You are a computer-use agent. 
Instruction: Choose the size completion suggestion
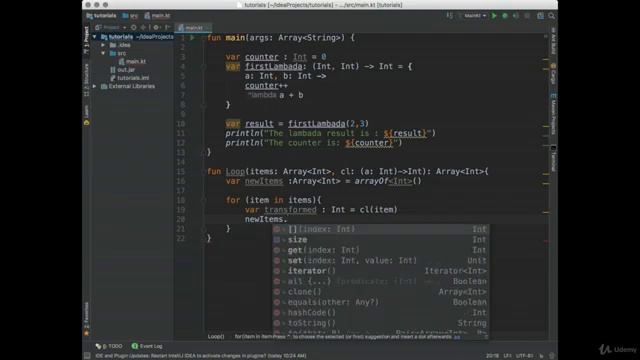coord(381,240)
